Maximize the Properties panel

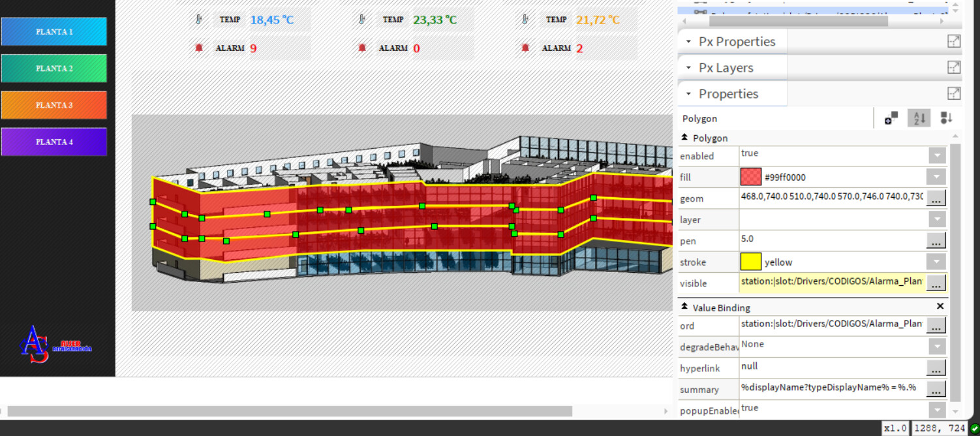click(954, 93)
